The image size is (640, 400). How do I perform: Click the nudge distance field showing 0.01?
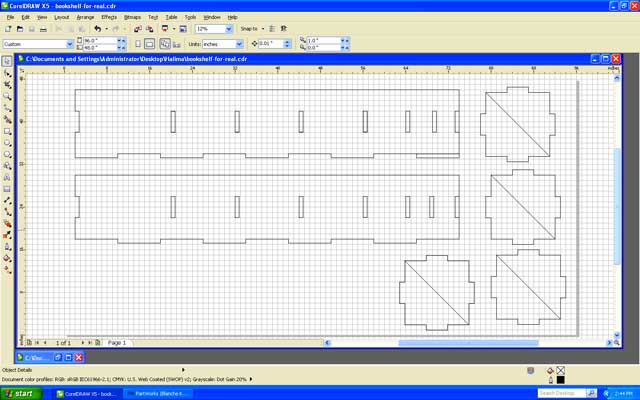(x=271, y=44)
